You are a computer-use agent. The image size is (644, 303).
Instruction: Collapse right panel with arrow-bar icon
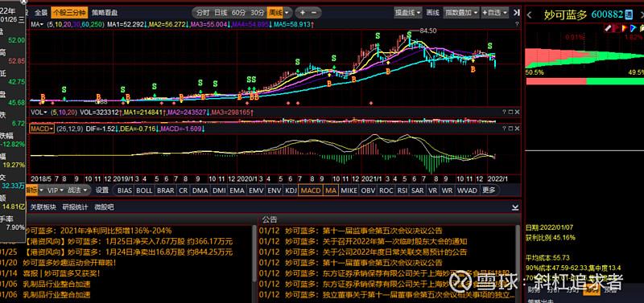tap(517, 13)
